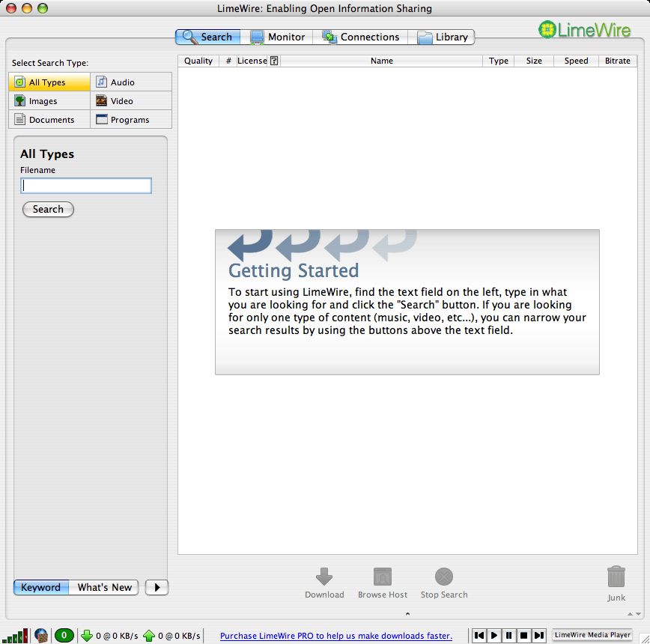The image size is (650, 644).
Task: Select the Audio search type
Action: pyautogui.click(x=121, y=82)
